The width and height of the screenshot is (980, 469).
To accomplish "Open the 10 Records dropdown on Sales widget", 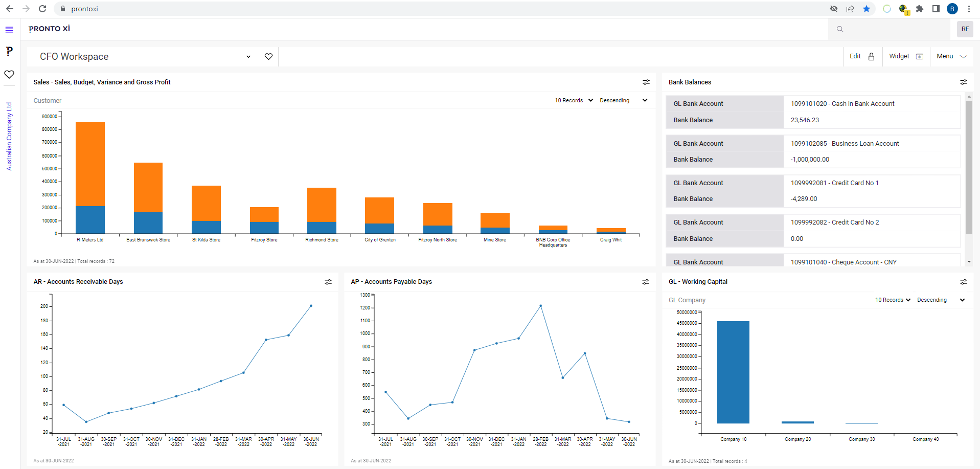I will (573, 100).
